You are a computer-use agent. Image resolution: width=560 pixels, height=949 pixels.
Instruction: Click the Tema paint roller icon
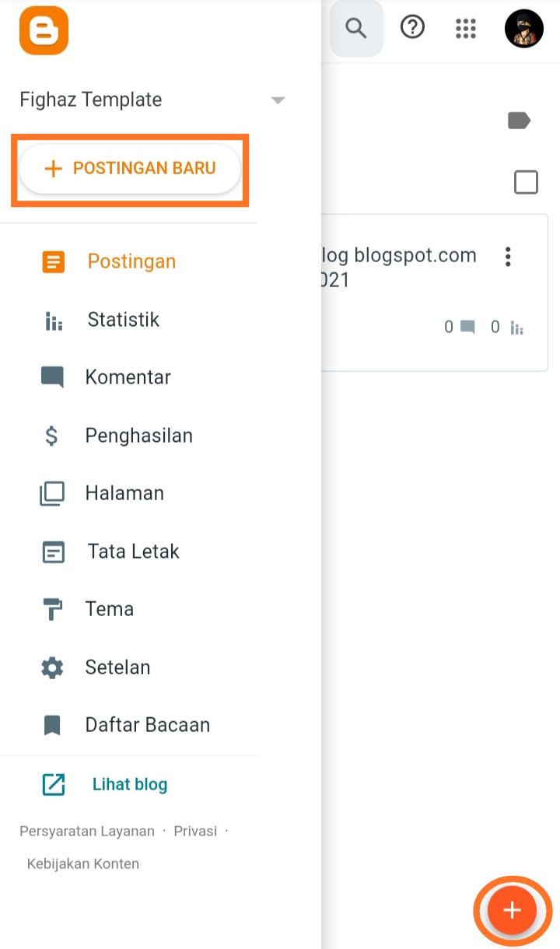tap(52, 610)
